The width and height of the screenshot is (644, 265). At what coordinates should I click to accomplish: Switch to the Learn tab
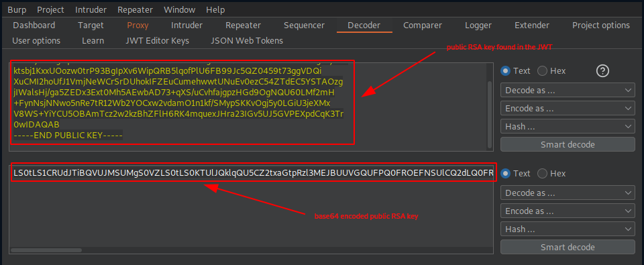coord(93,41)
